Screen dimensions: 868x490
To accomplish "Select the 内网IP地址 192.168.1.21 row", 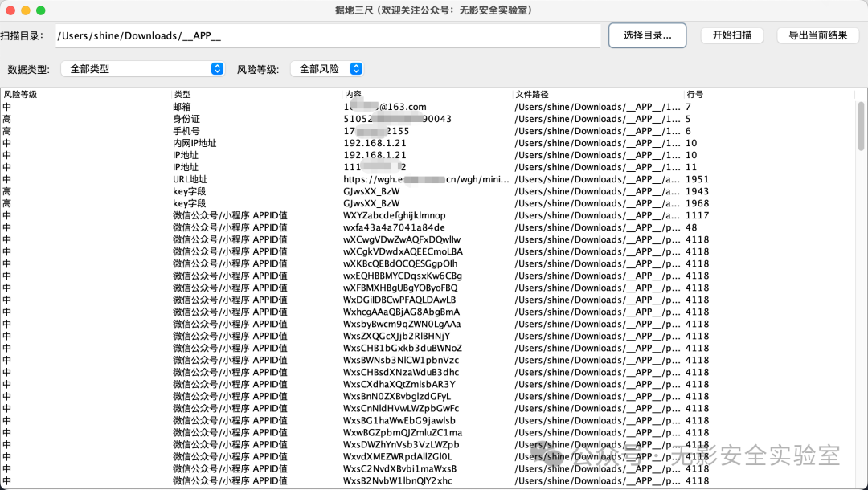I will coord(386,143).
